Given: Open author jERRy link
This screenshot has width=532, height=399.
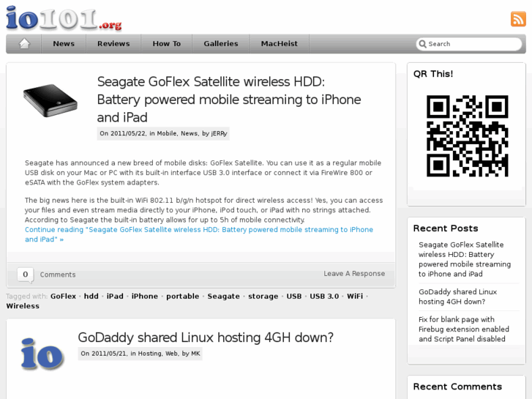Looking at the screenshot, I should pos(219,133).
